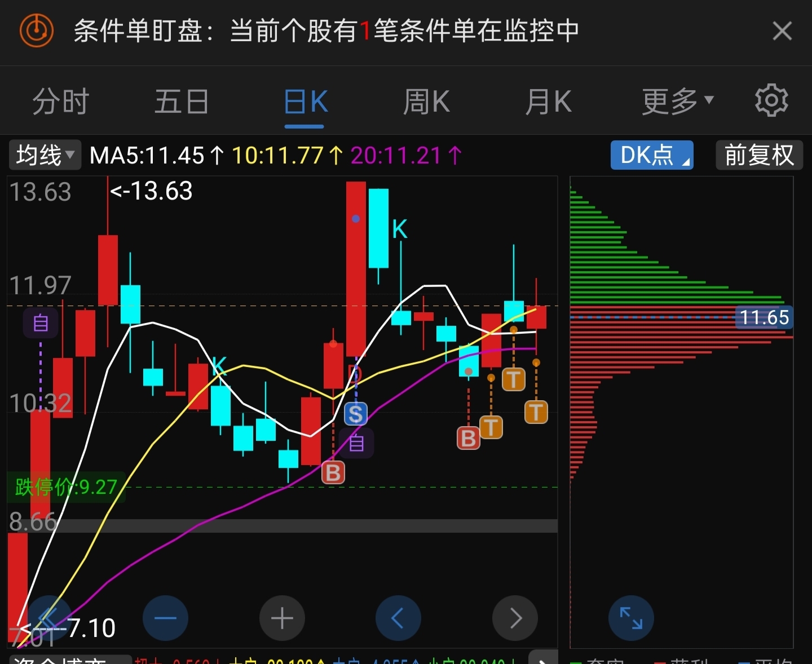Move chart left with blue left arrow

(399, 618)
